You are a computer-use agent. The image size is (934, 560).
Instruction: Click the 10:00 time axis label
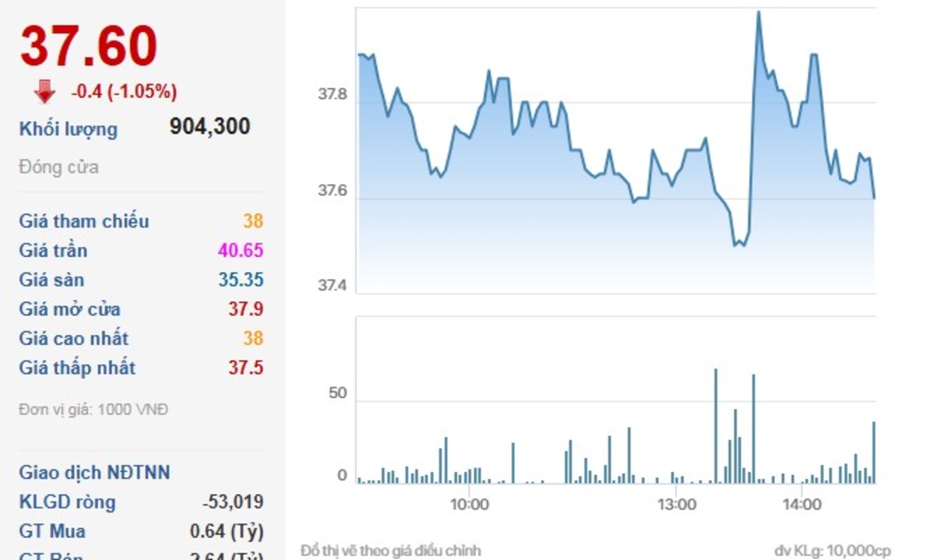(x=470, y=505)
